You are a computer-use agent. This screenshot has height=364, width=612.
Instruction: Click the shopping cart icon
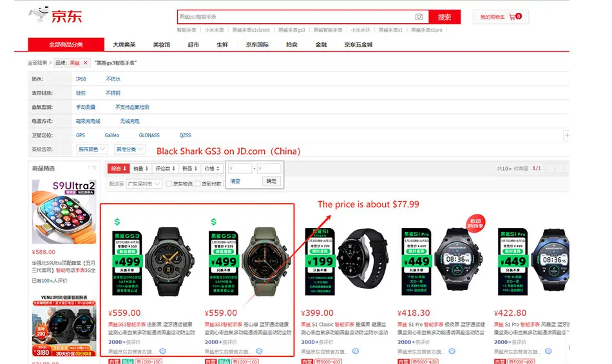513,17
